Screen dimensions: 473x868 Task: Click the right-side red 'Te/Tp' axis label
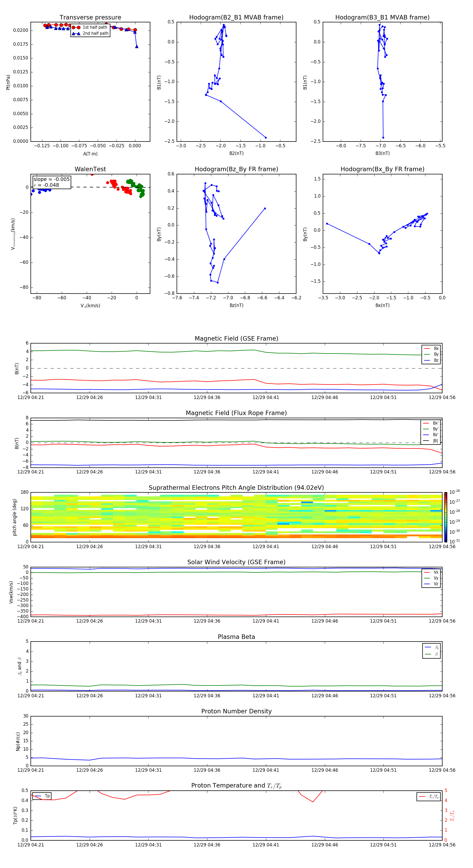pos(453,815)
